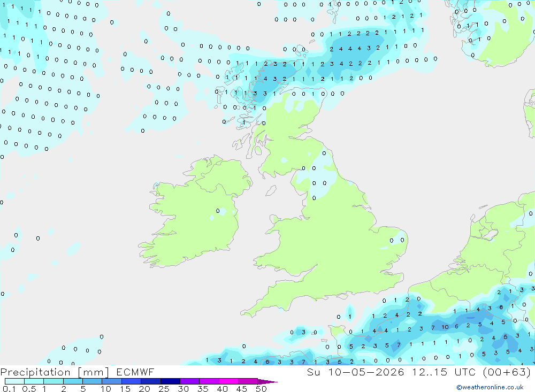Screen dimensions: 535x392
Task: Click the legend value '45'
Action: [x=242, y=389]
